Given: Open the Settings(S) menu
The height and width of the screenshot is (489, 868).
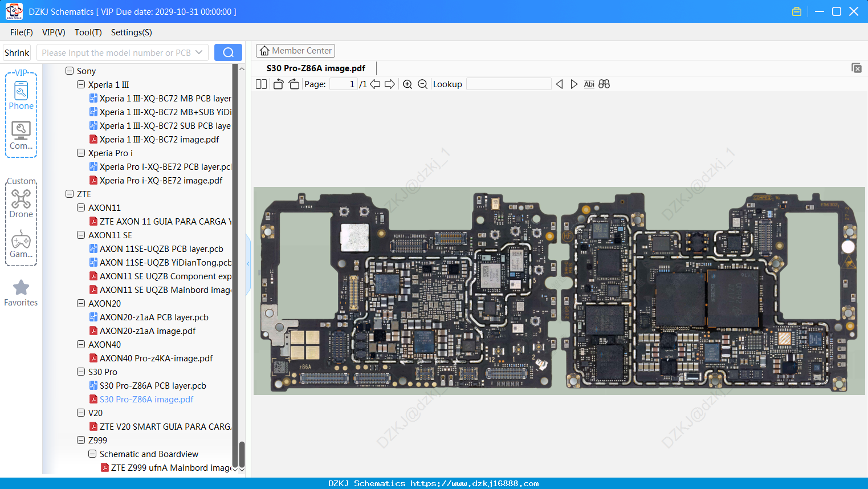Looking at the screenshot, I should coord(132,32).
